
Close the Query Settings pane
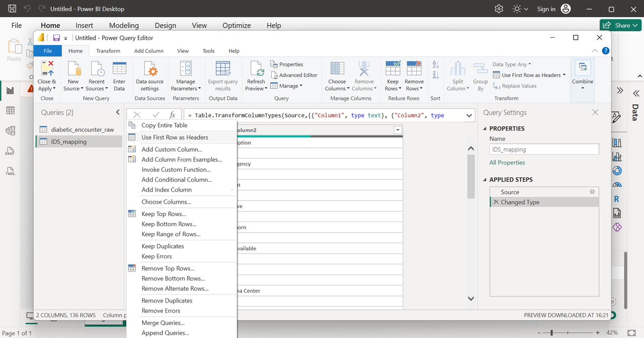click(595, 112)
